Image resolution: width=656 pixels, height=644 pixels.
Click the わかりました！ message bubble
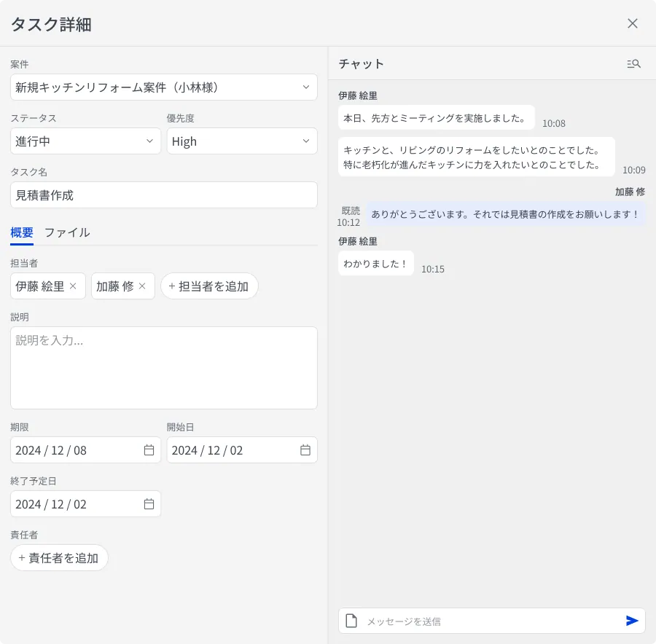375,264
